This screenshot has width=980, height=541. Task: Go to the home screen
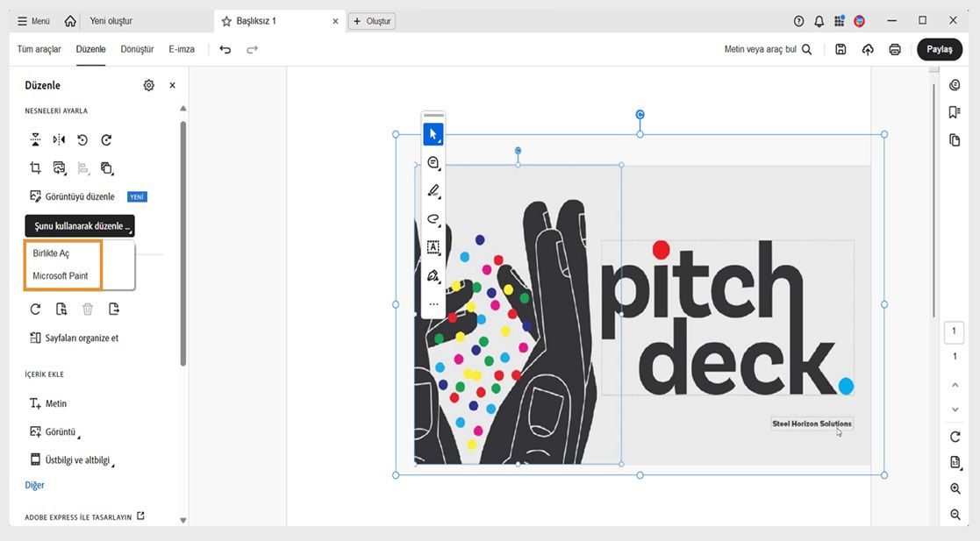click(x=70, y=21)
